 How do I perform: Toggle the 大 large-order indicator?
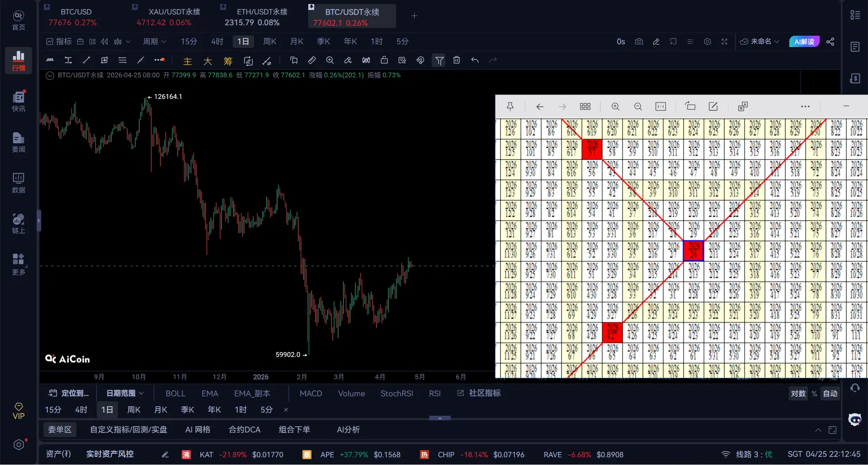point(208,61)
